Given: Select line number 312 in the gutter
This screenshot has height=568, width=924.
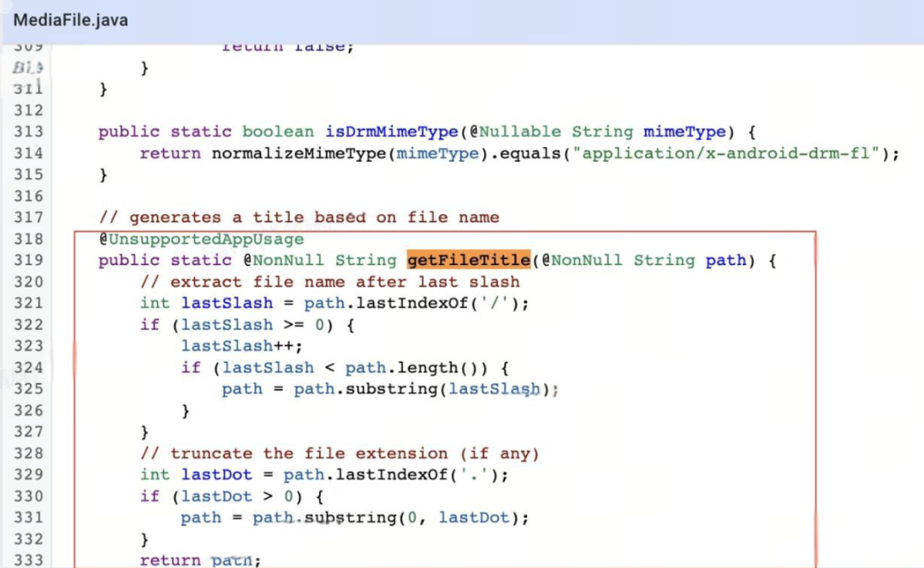Looking at the screenshot, I should click(x=28, y=110).
